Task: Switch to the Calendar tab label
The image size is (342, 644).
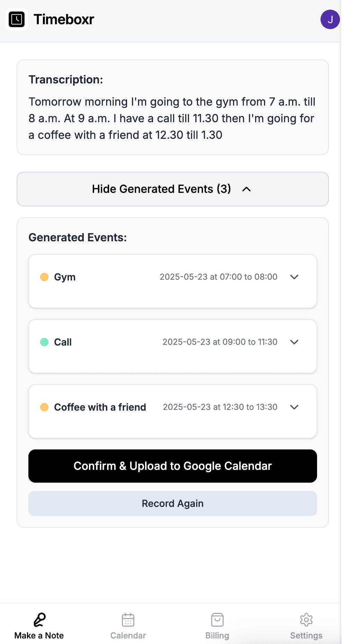Action: pos(128,636)
